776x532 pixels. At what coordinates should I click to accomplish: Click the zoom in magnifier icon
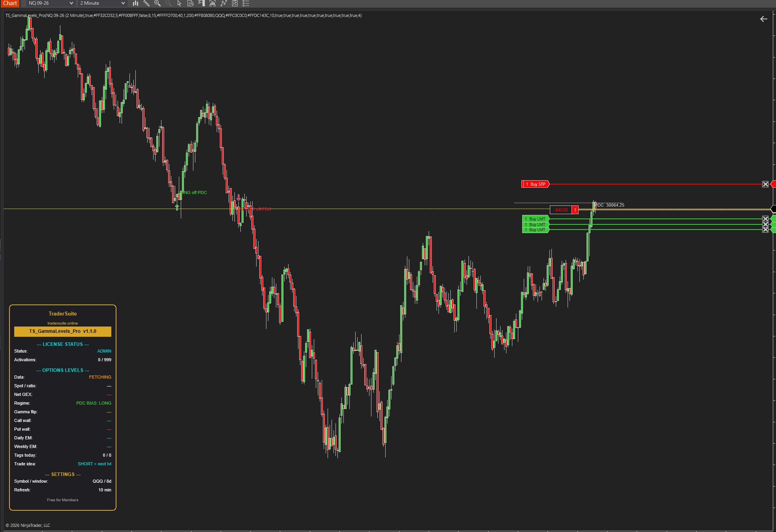(x=157, y=4)
